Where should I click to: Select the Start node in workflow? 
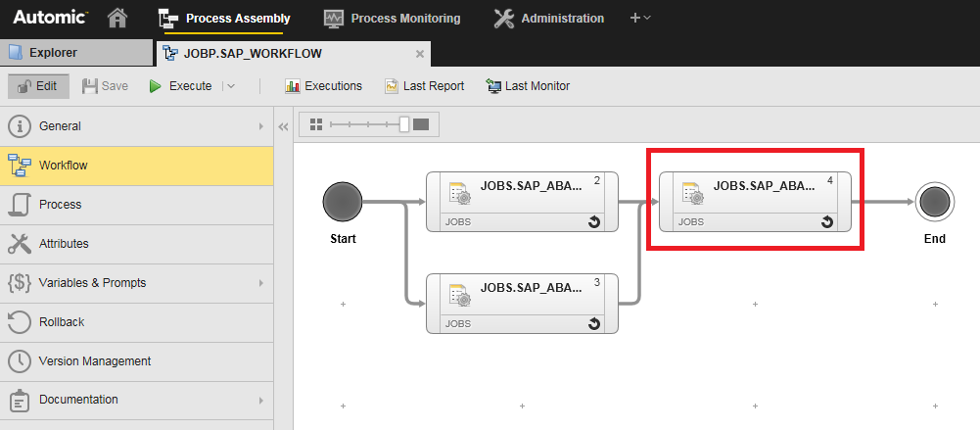(x=343, y=203)
